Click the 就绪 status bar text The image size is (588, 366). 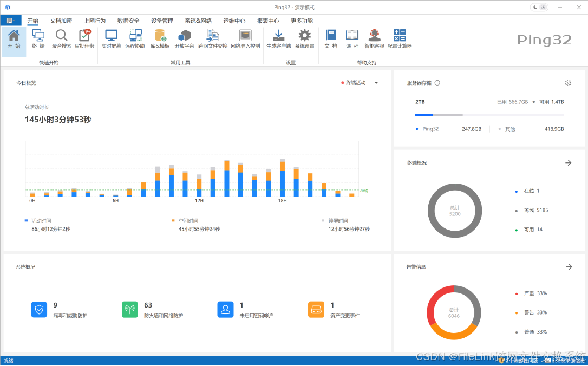point(8,361)
